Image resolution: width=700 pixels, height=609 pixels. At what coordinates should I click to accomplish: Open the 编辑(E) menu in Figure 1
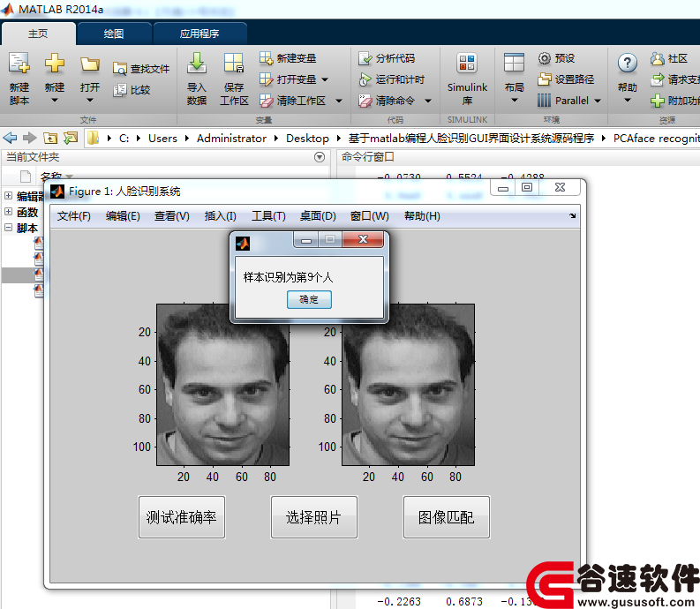[123, 216]
